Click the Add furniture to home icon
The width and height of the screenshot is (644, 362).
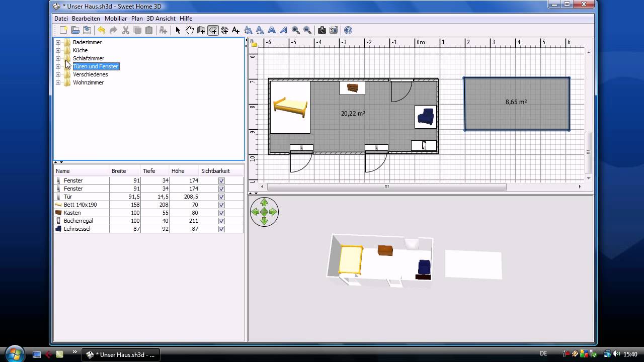pos(163,30)
